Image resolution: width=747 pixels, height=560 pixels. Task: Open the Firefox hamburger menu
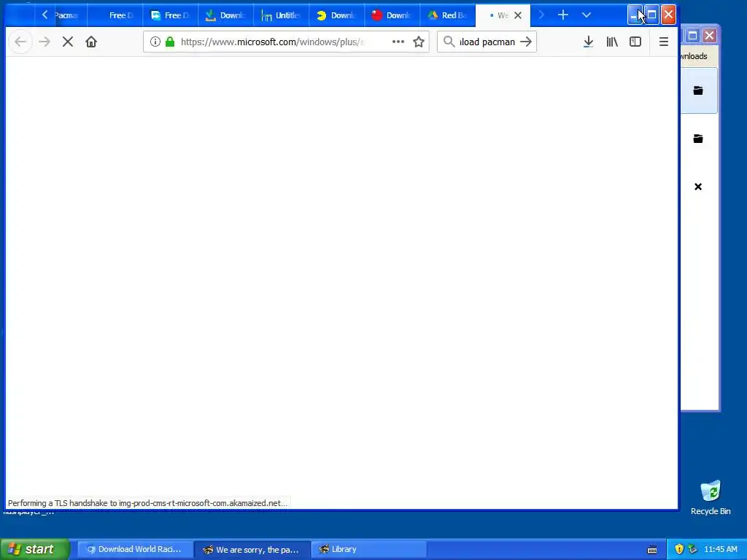[664, 42]
